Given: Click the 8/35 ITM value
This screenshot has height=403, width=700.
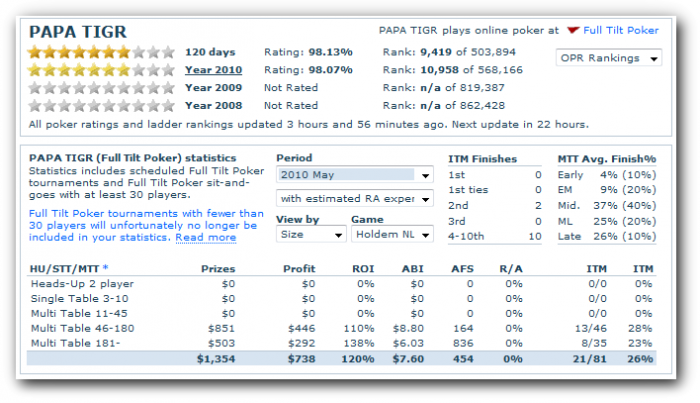Looking at the screenshot, I should [594, 343].
